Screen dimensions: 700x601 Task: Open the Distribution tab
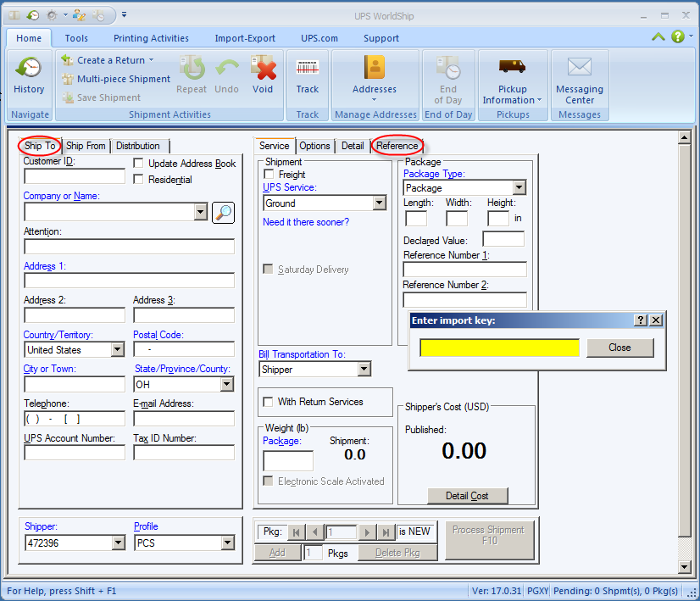138,146
